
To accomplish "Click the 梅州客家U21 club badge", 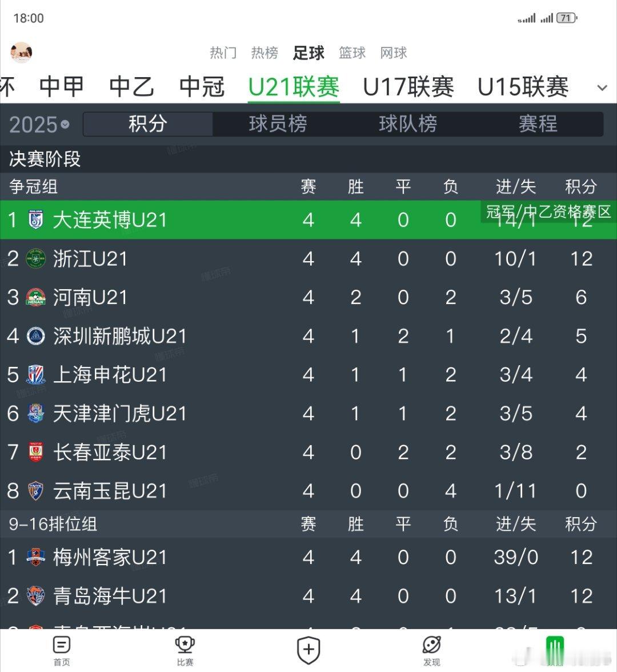I will click(35, 557).
